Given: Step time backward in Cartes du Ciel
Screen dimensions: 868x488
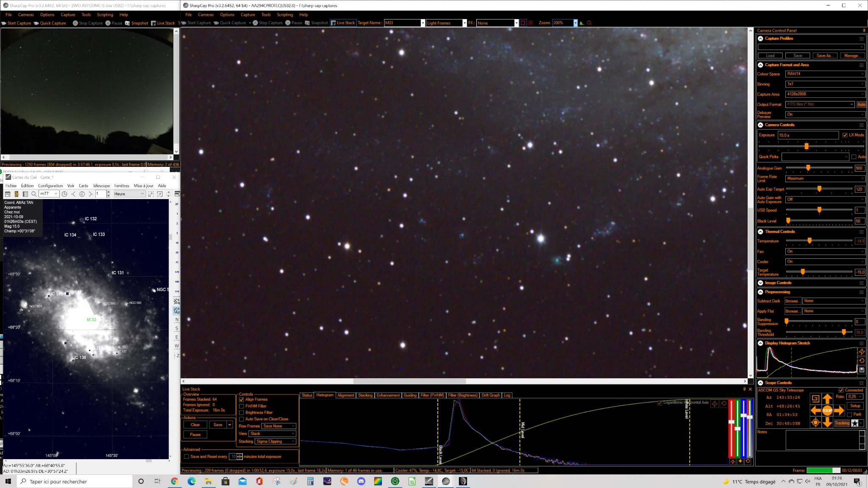Looking at the screenshot, I should tap(73, 194).
